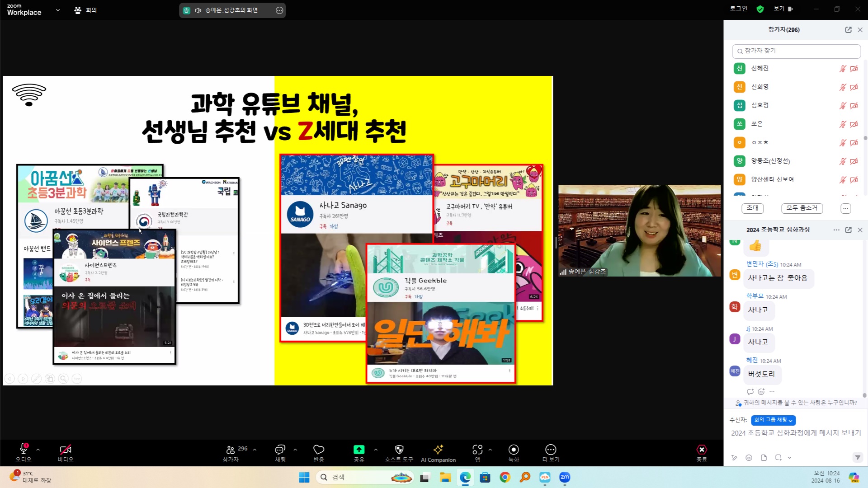
Task: Open chat text formatting icon
Action: pyautogui.click(x=734, y=458)
